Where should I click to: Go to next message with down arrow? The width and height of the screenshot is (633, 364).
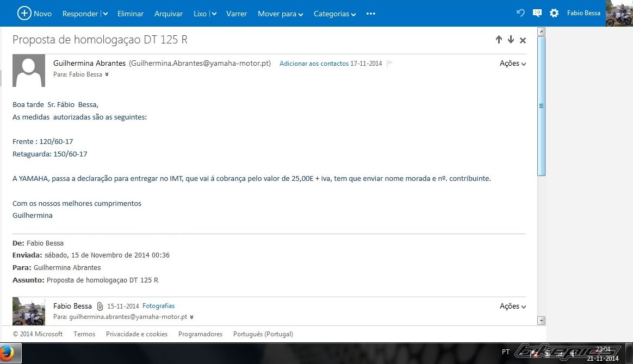[511, 40]
